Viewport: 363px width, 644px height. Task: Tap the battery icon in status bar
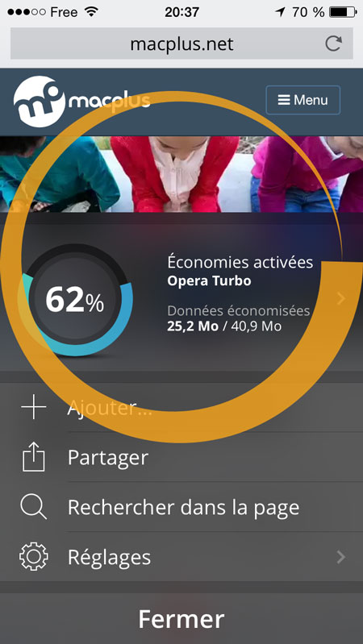(x=342, y=12)
